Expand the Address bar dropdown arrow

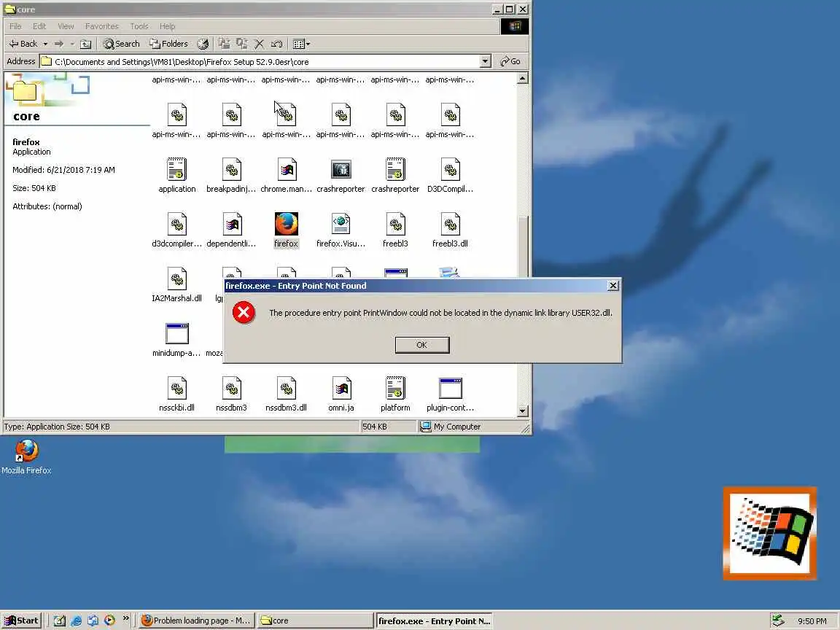(485, 61)
